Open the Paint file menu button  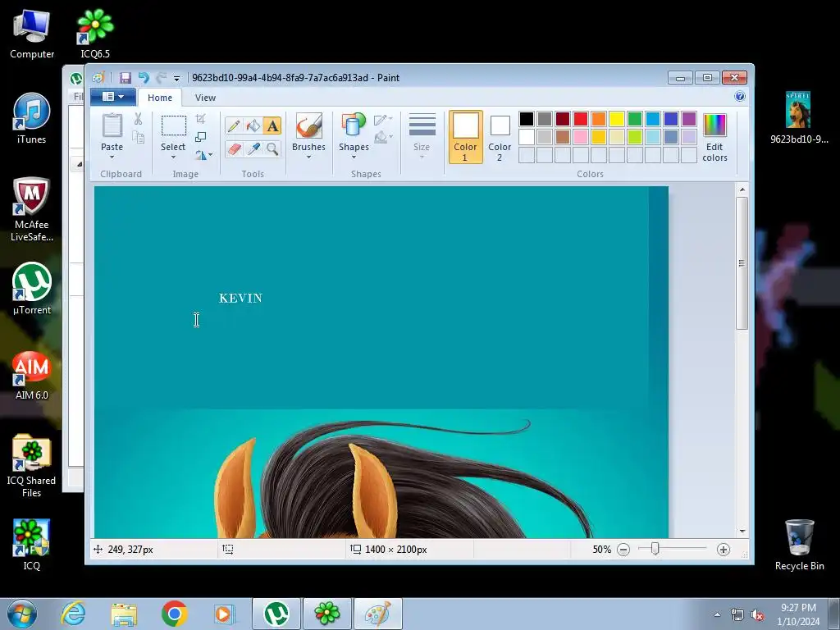[113, 97]
